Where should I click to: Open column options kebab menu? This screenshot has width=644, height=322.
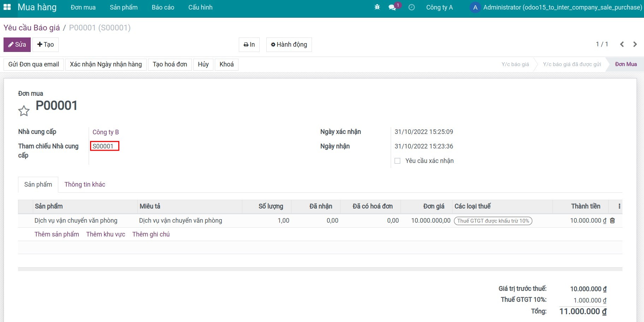pos(619,206)
